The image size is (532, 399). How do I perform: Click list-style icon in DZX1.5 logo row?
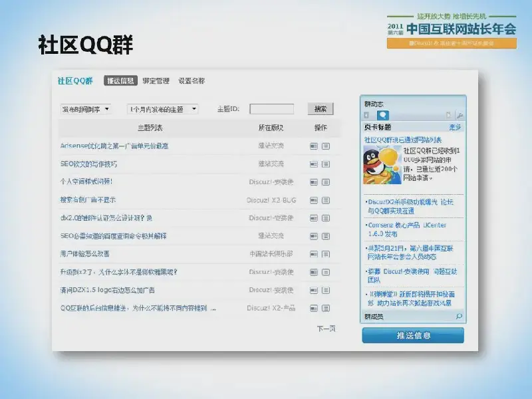click(x=326, y=290)
